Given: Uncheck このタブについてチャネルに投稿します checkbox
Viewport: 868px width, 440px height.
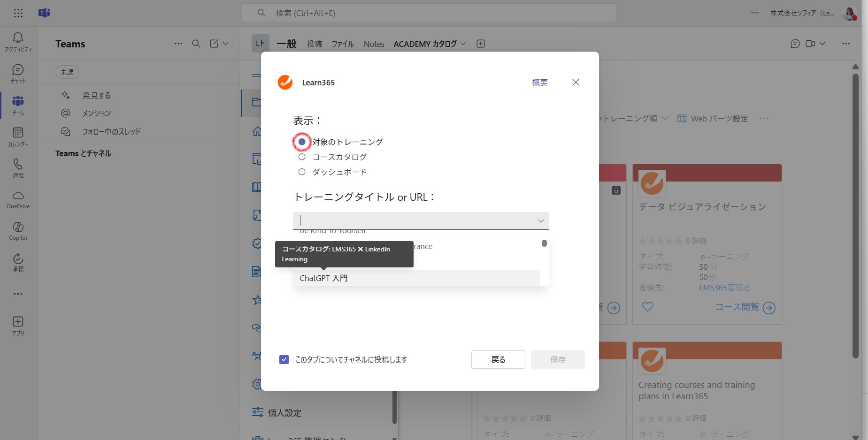Looking at the screenshot, I should coord(284,359).
